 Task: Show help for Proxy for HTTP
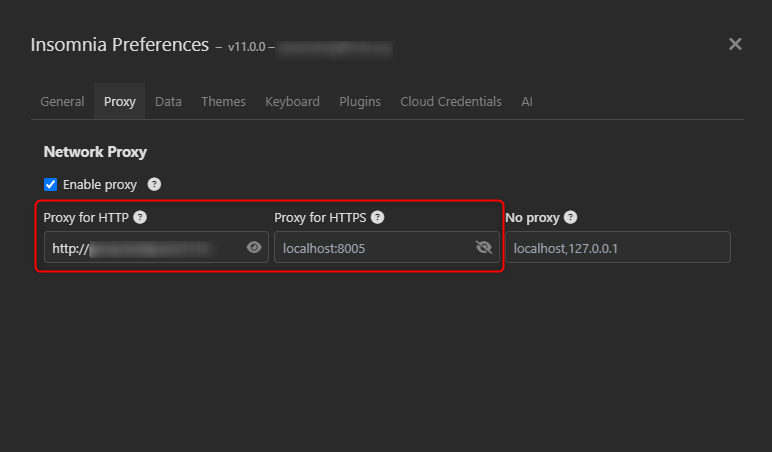pos(140,217)
